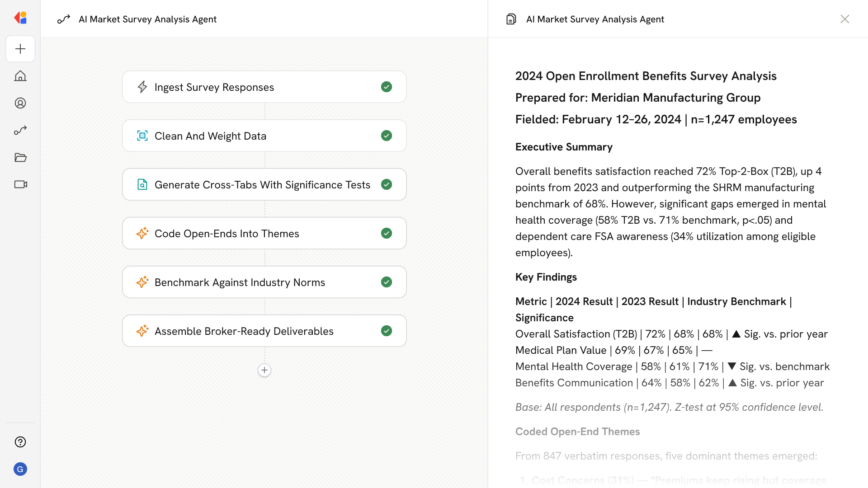Click the app logo at top left

pos(20,18)
